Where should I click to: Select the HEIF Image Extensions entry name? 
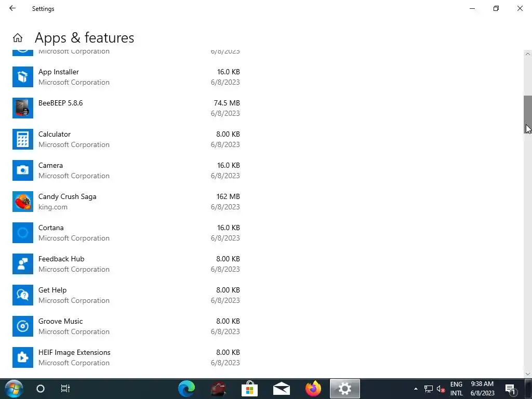[74, 353]
